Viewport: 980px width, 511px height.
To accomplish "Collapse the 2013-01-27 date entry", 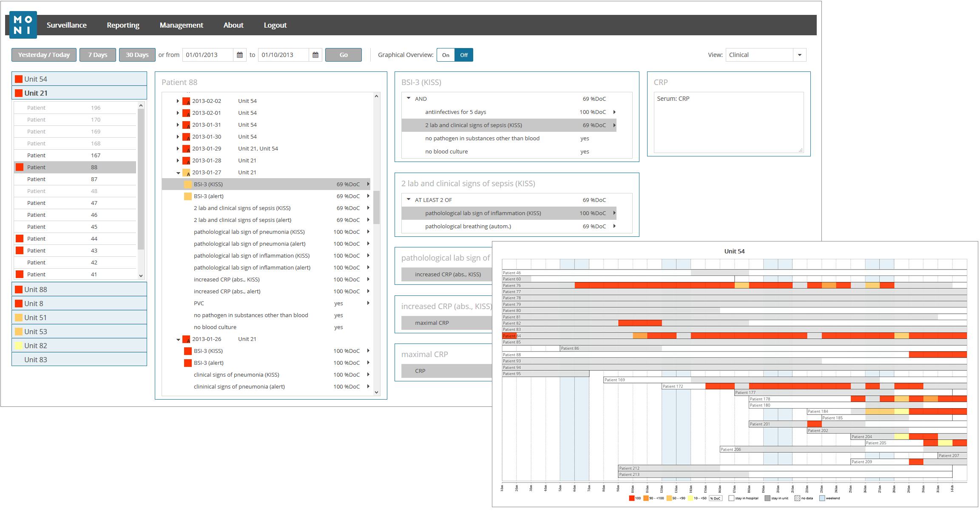I will click(x=178, y=173).
